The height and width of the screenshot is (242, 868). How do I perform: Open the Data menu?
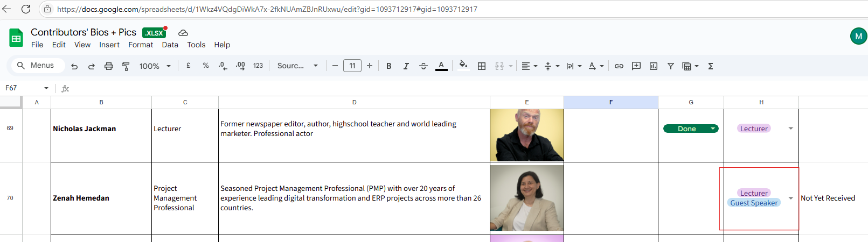coord(170,45)
